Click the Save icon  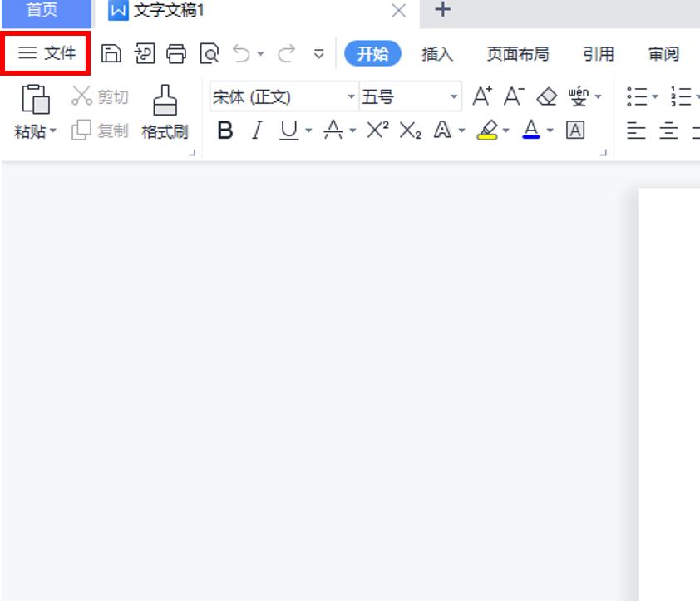pos(110,53)
